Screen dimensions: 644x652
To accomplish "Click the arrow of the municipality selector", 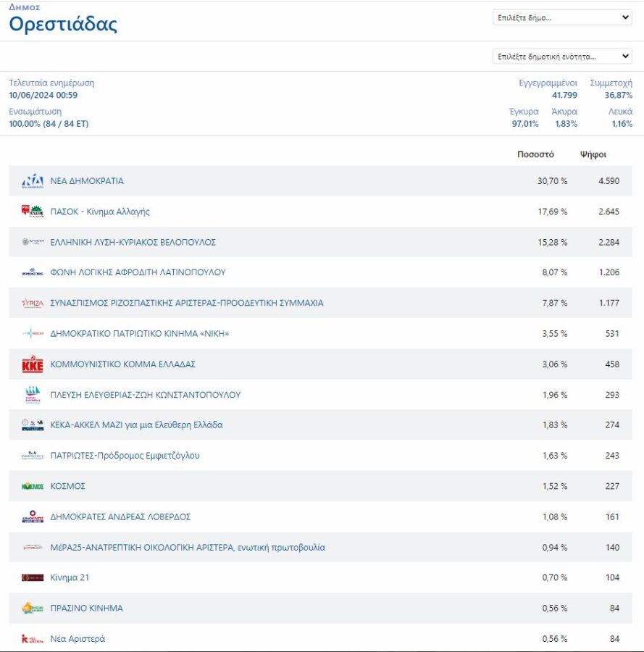I will click(626, 18).
